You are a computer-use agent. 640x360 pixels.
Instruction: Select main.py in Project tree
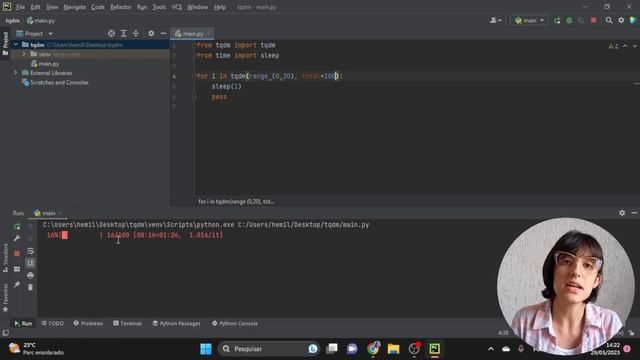pyautogui.click(x=45, y=64)
